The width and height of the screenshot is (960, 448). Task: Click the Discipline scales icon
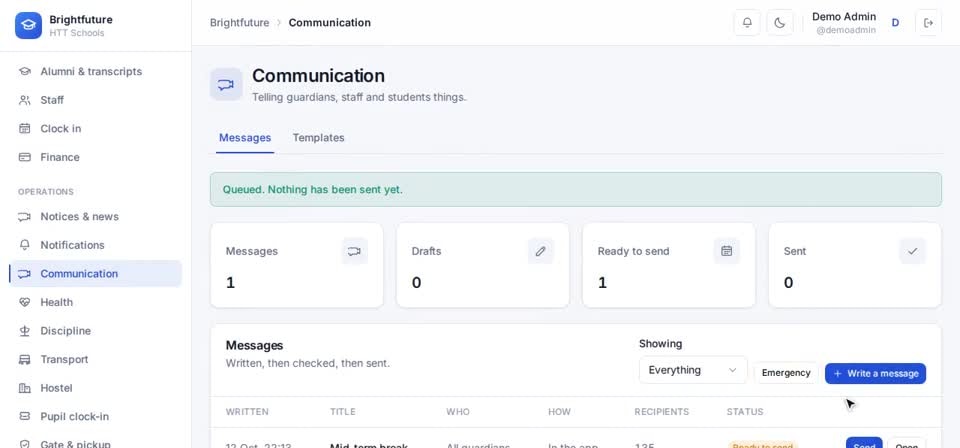point(24,330)
